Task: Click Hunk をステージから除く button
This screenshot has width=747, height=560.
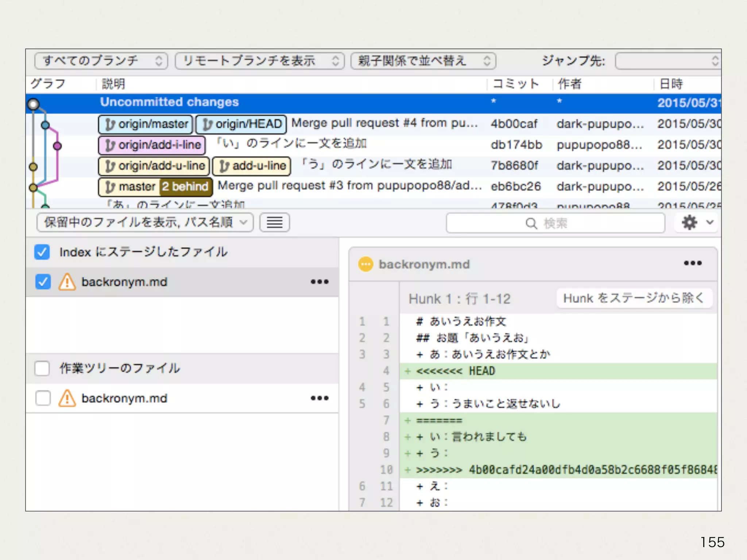Action: point(634,298)
